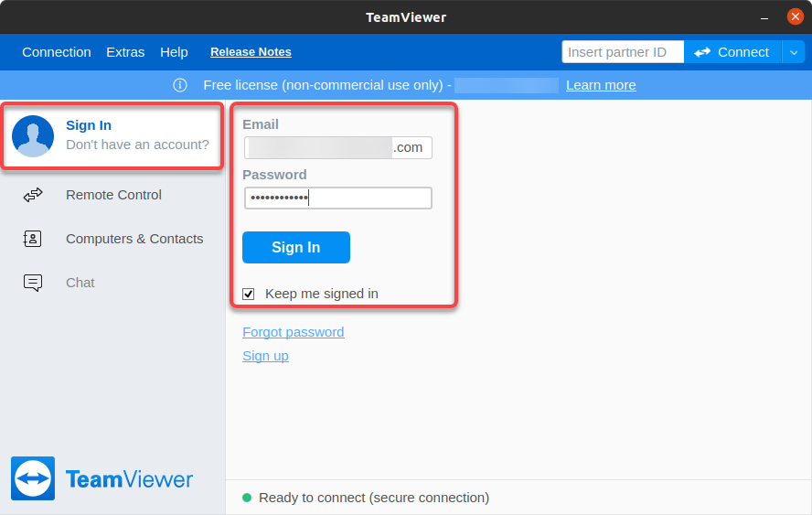Screen dimensions: 812x515
Task: Open the Help menu
Action: (x=174, y=52)
